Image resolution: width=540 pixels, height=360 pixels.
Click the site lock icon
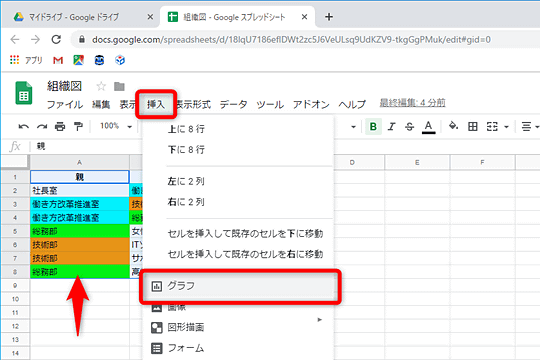click(82, 39)
